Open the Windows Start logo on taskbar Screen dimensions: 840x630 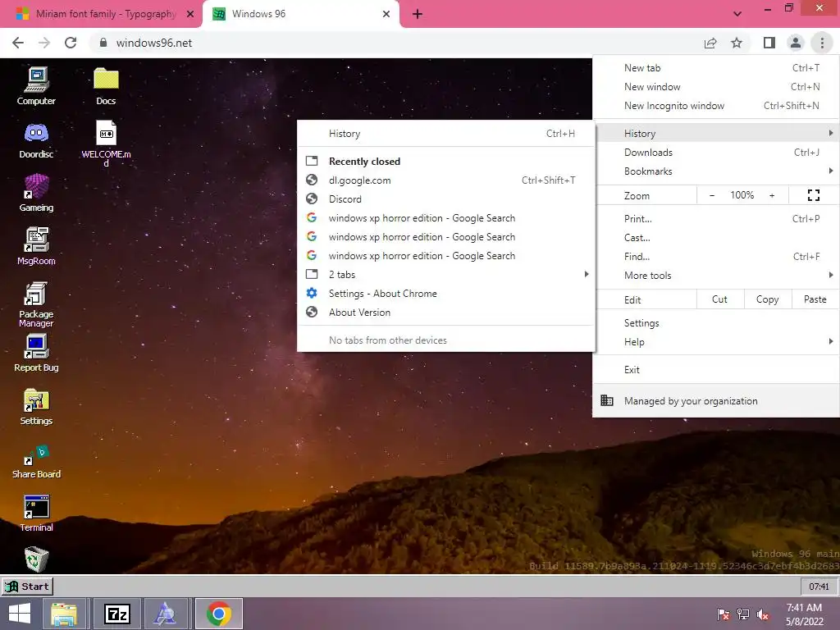coord(20,614)
